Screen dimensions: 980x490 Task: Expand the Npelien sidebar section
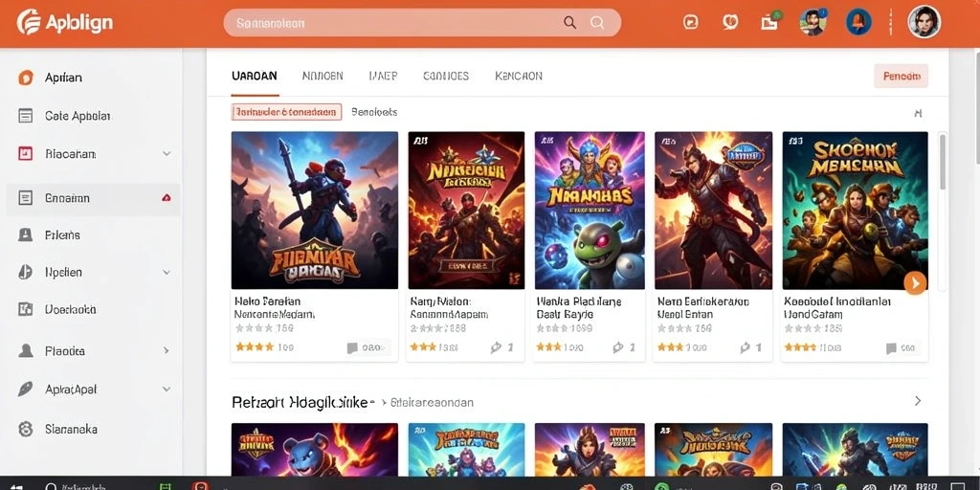[167, 273]
